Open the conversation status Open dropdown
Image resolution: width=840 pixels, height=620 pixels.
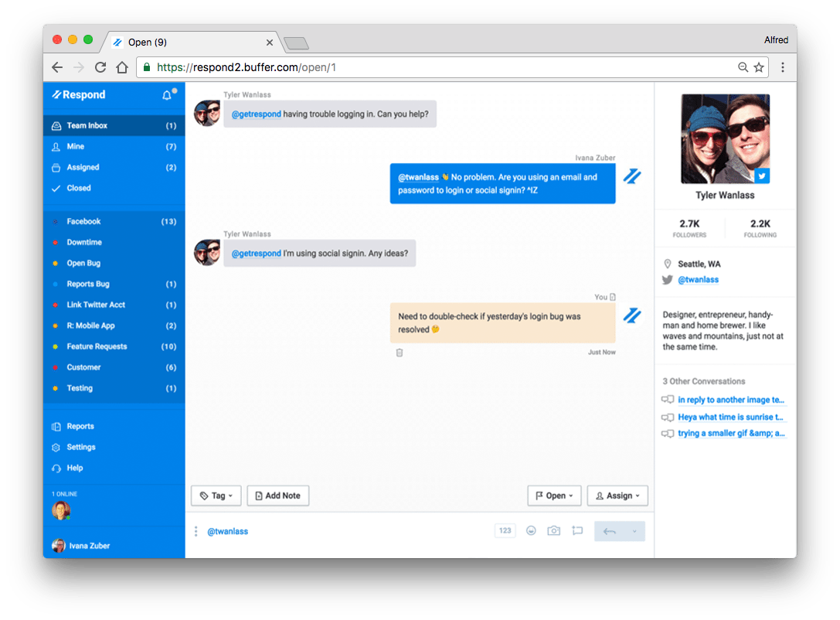554,496
